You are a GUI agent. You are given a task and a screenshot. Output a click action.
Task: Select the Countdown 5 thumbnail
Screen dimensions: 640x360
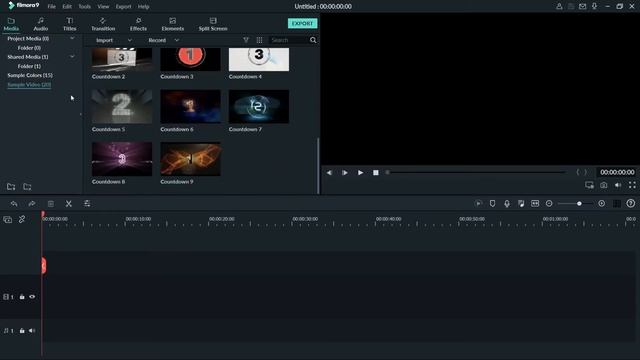pos(122,107)
